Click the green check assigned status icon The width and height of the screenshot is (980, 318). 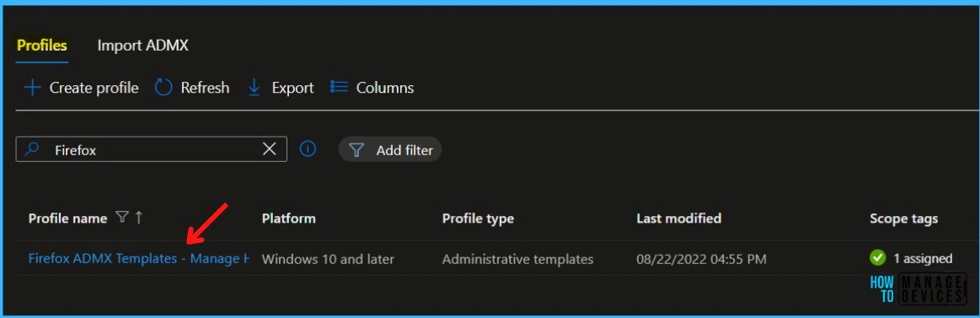pos(877,258)
